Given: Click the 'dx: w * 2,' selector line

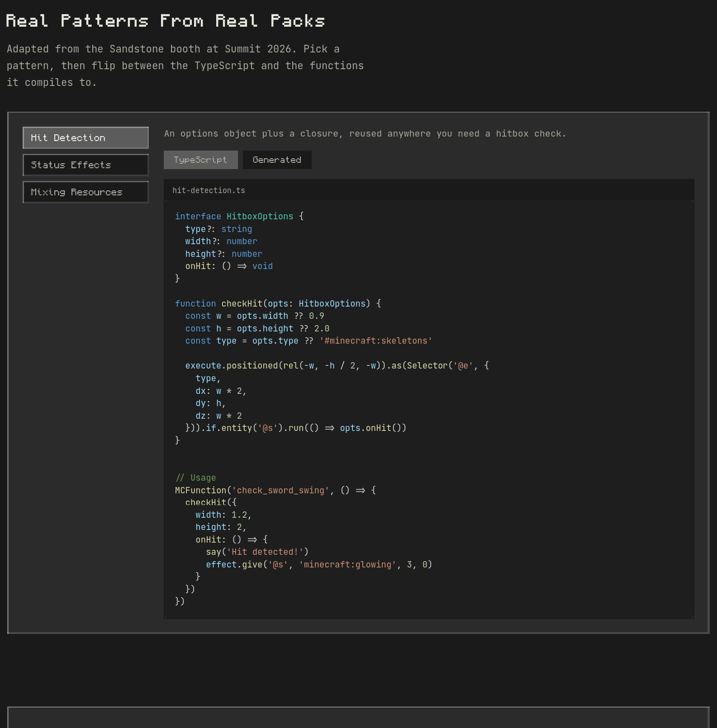Looking at the screenshot, I should (x=221, y=391).
